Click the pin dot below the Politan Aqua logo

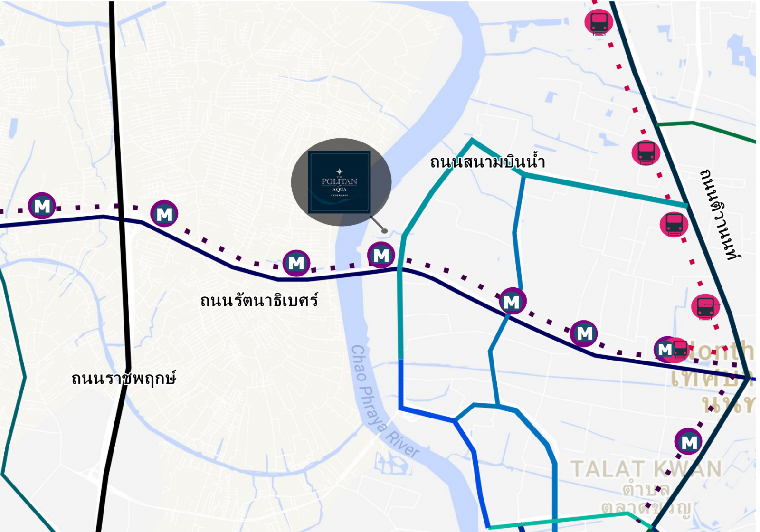pyautogui.click(x=385, y=231)
